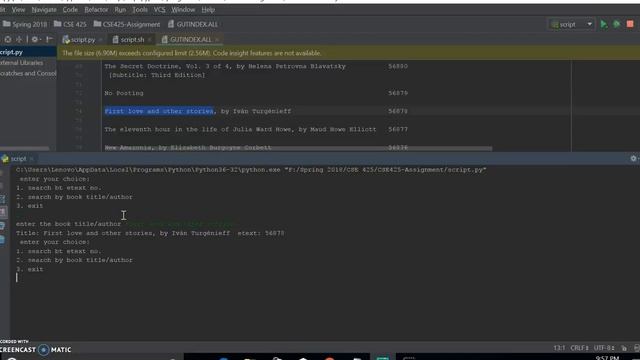Close the script tab in Run panel
This screenshot has width=640, height=360.
click(x=32, y=158)
